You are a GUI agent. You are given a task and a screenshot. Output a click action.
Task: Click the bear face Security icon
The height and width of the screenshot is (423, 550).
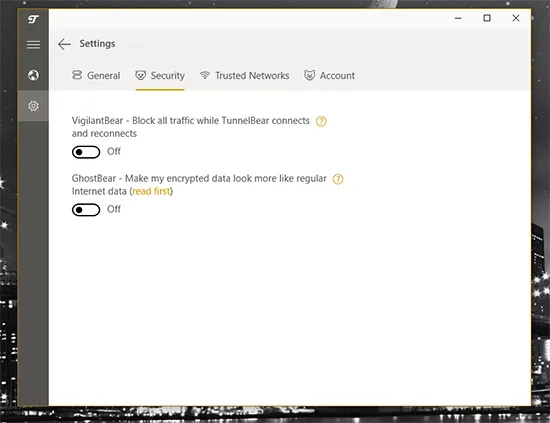[141, 75]
